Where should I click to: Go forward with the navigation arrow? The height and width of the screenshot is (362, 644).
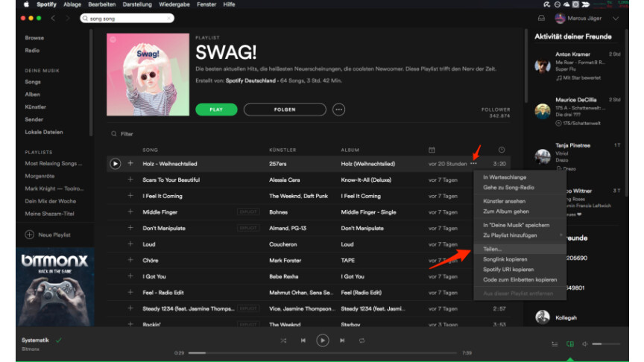click(67, 18)
